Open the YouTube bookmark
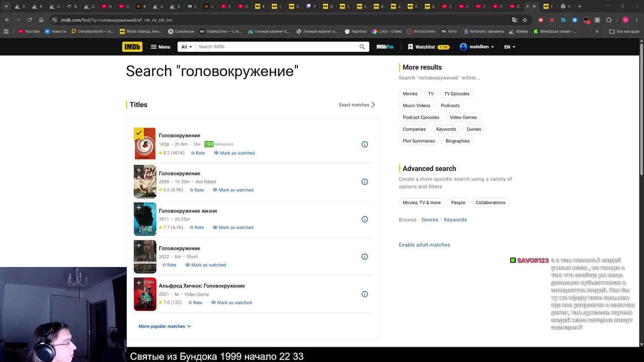Screen dimensions: 644x362 [x=29, y=31]
